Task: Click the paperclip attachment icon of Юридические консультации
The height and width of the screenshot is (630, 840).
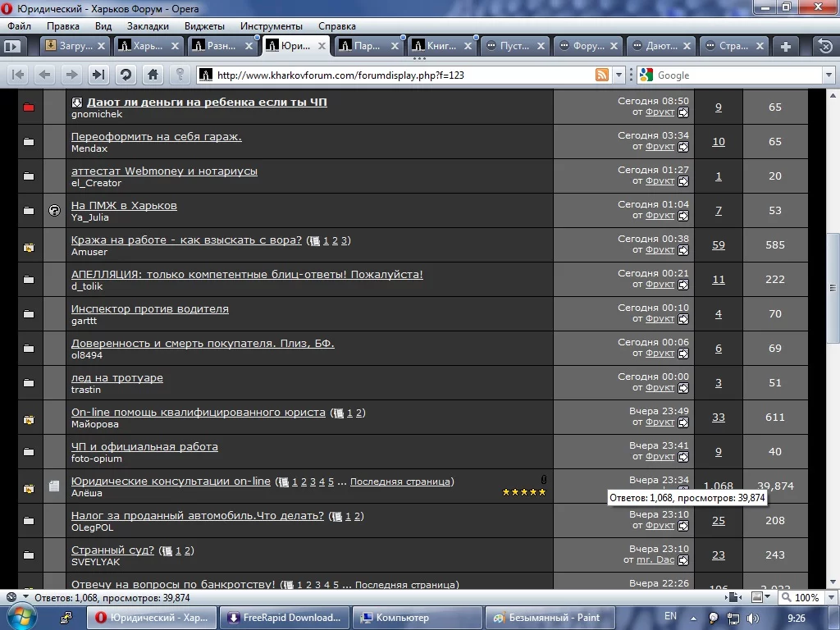Action: 543,479
